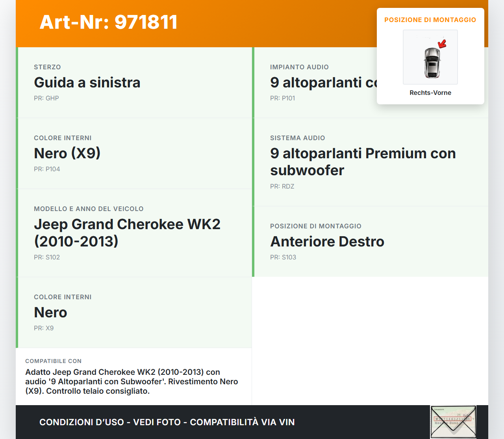The width and height of the screenshot is (504, 439).
Task: Enable the Anteriore Destro mounting position
Action: [x=327, y=242]
